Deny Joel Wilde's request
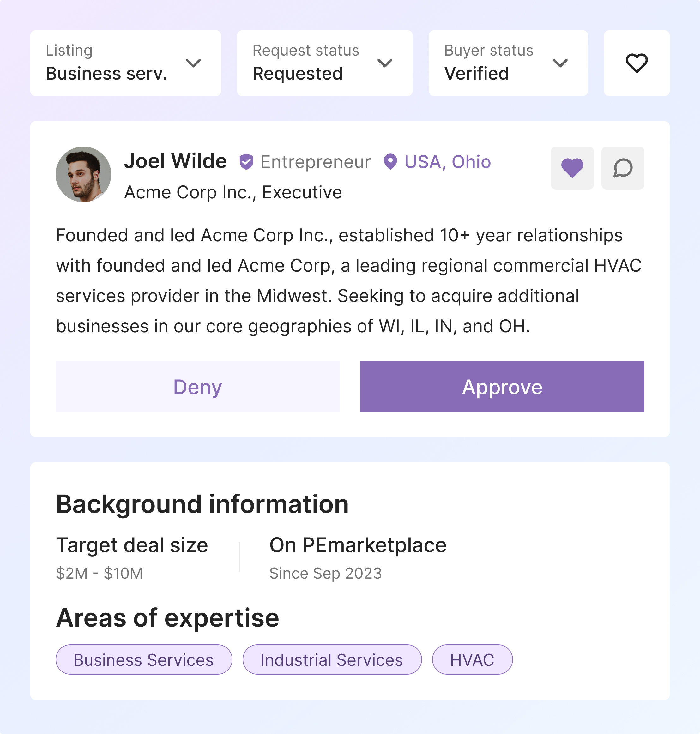Image resolution: width=700 pixels, height=734 pixels. (197, 387)
